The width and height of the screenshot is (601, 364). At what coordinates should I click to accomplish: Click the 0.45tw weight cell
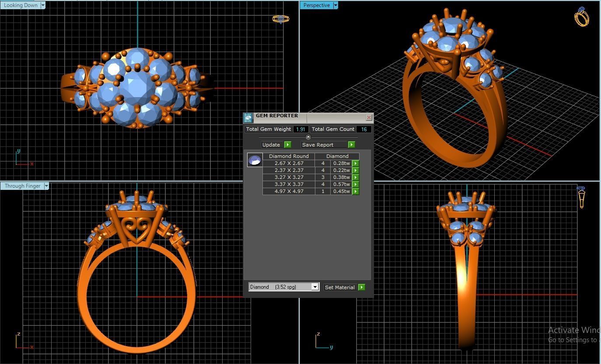341,191
